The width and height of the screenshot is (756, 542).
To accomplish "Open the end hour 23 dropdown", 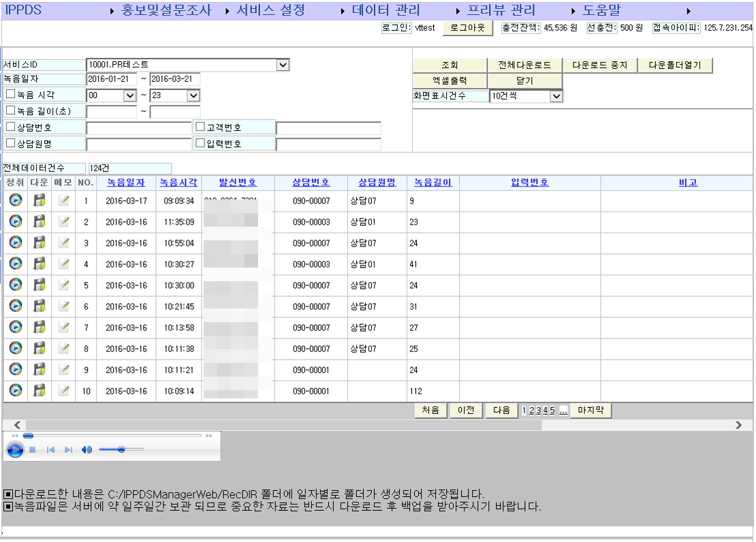I will 193,95.
